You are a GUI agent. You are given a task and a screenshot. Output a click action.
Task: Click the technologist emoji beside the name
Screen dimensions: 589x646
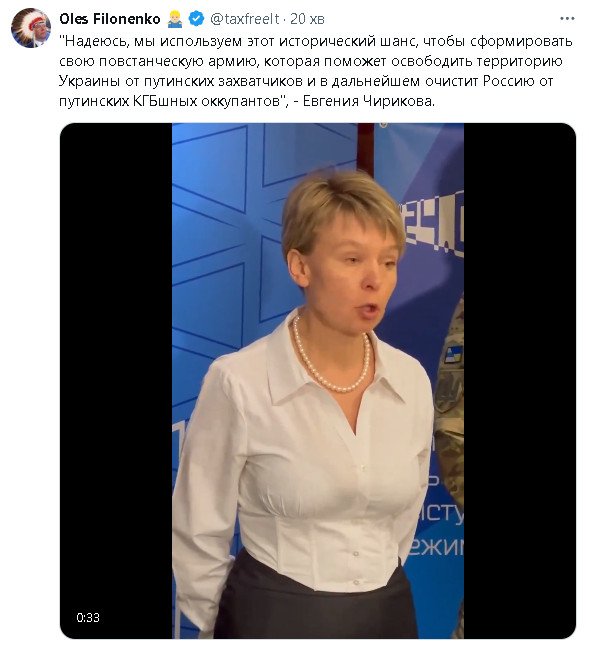175,19
